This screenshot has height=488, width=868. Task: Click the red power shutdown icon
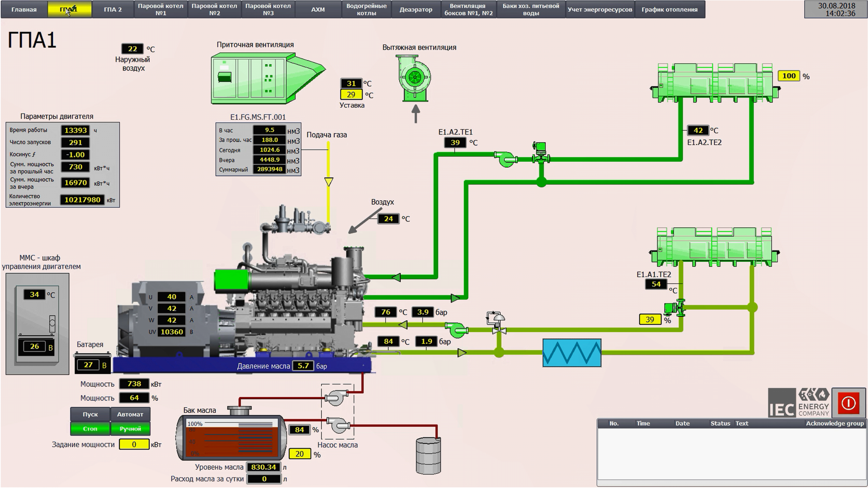click(848, 403)
